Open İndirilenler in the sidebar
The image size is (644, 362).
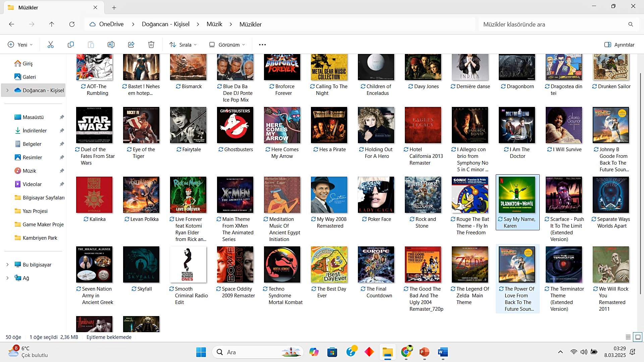35,131
